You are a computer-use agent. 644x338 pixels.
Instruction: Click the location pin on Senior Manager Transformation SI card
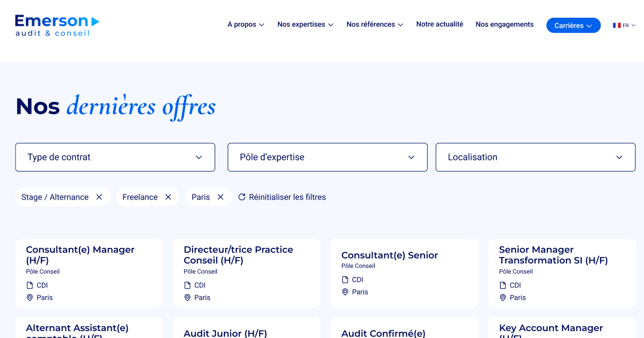point(502,297)
